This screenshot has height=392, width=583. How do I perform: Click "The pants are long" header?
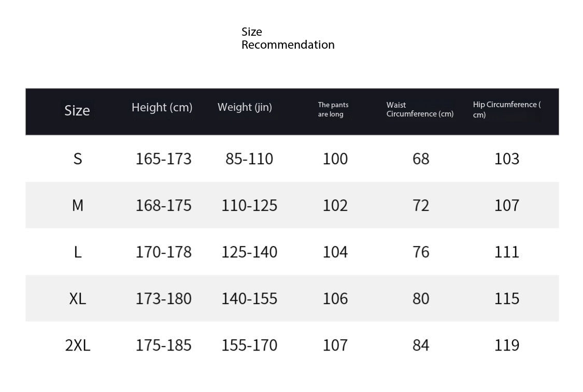point(333,109)
